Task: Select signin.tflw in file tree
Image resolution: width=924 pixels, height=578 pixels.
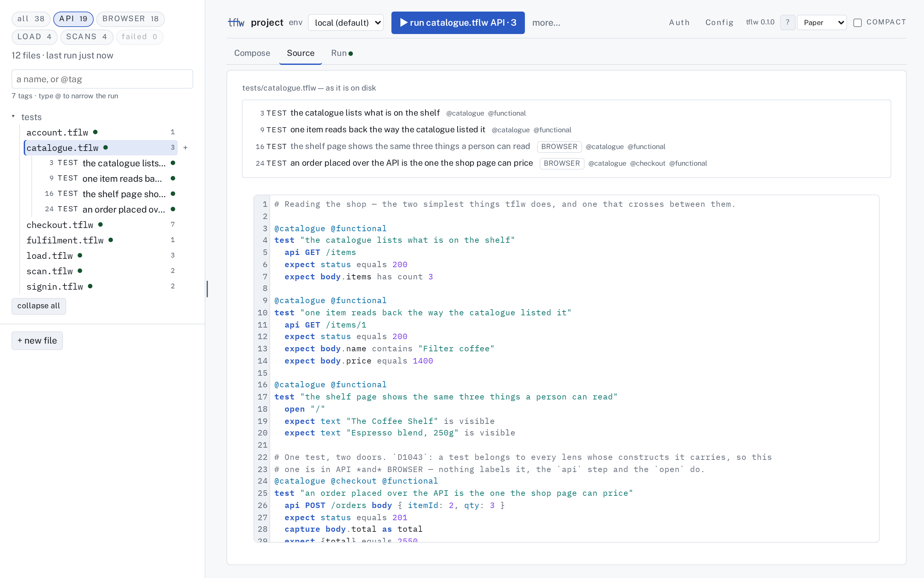Action: (x=101, y=286)
